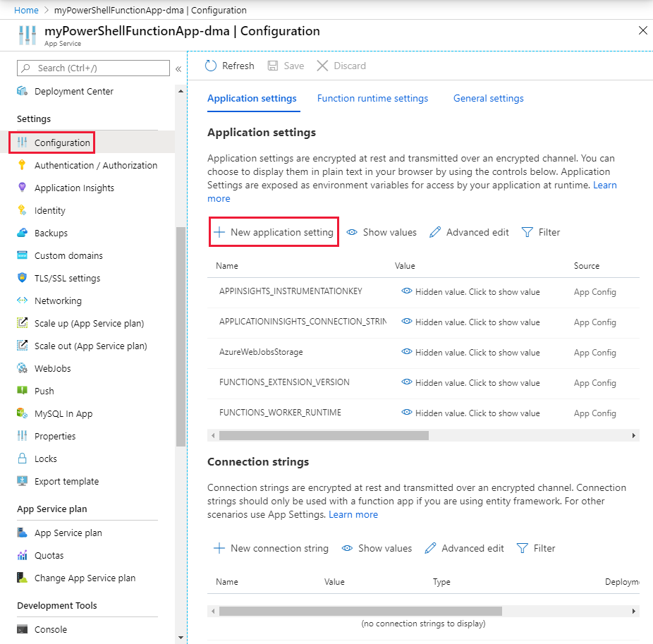Click sidebar scroll-up arrow
The width and height of the screenshot is (653, 644).
coord(181,91)
